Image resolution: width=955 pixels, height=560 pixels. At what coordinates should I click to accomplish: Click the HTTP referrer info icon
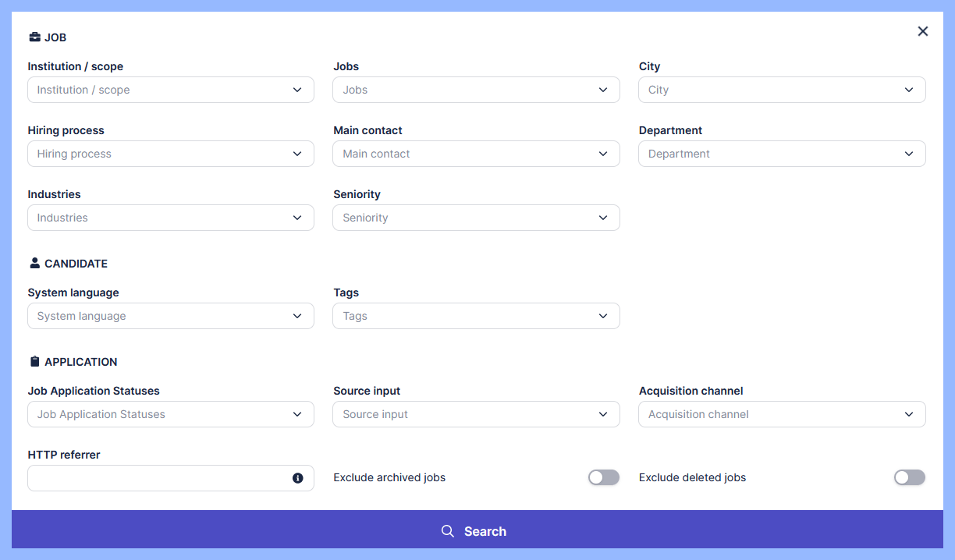point(297,478)
